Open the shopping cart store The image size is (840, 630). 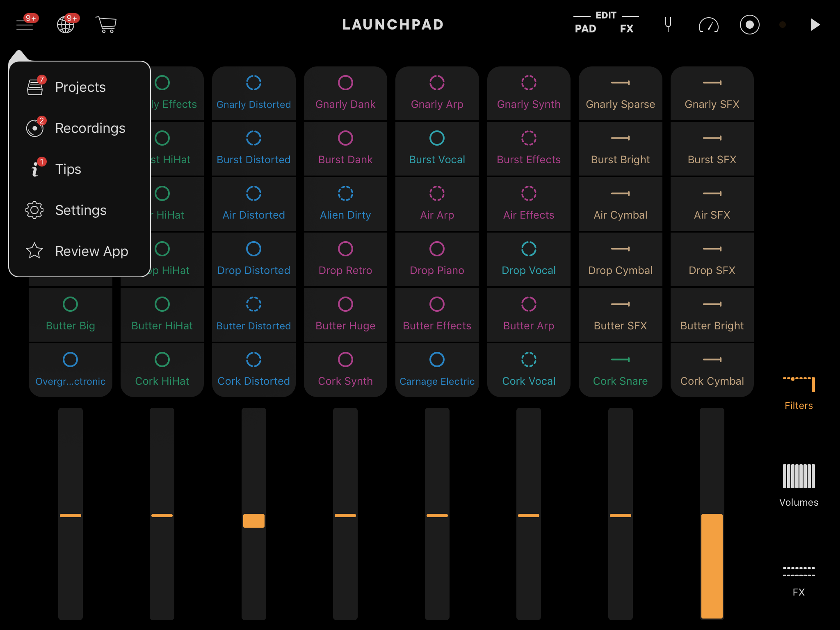[106, 25]
